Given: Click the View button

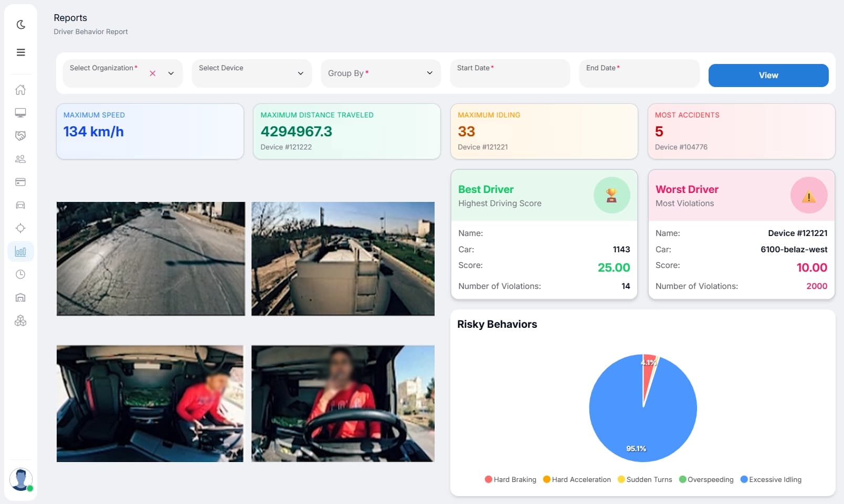Looking at the screenshot, I should [768, 76].
